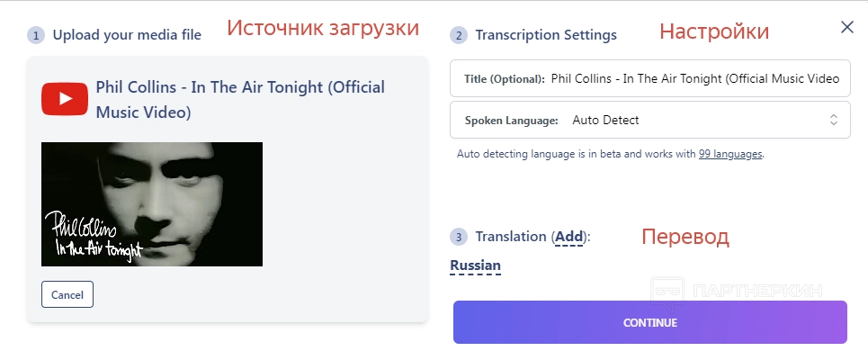Click the red Перевод label
The height and width of the screenshot is (360, 868).
685,237
